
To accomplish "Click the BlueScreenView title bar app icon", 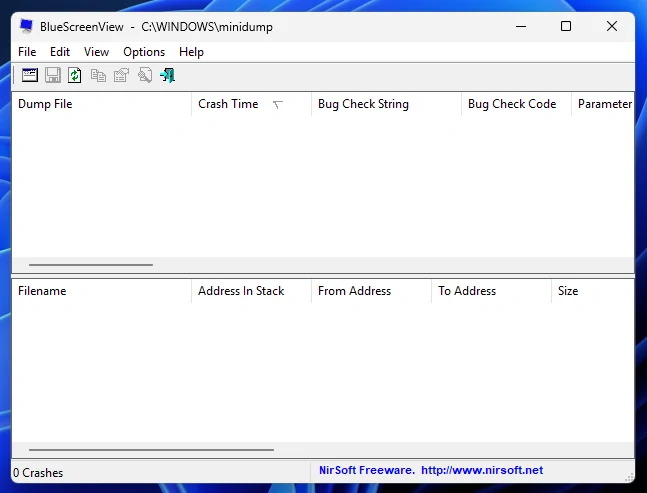I will pyautogui.click(x=26, y=26).
